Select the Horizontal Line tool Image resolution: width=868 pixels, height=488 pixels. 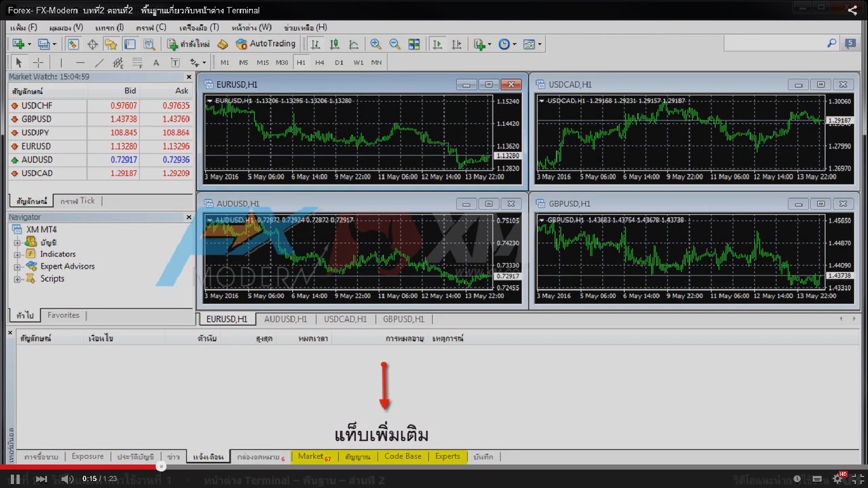pyautogui.click(x=80, y=62)
